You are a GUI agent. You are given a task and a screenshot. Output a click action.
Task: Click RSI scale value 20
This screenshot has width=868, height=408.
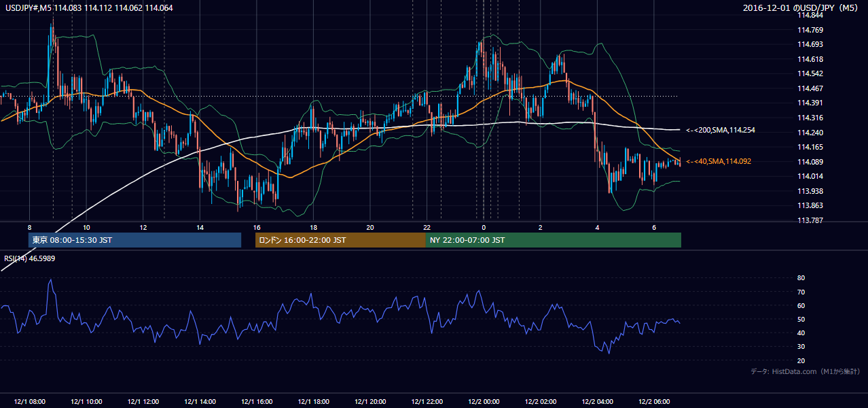pos(801,360)
